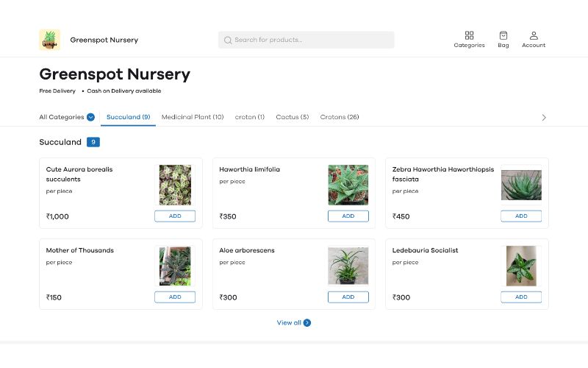The height and width of the screenshot is (368, 588).
Task: Click the large Greenspot Nursery heading
Action: coord(115,74)
